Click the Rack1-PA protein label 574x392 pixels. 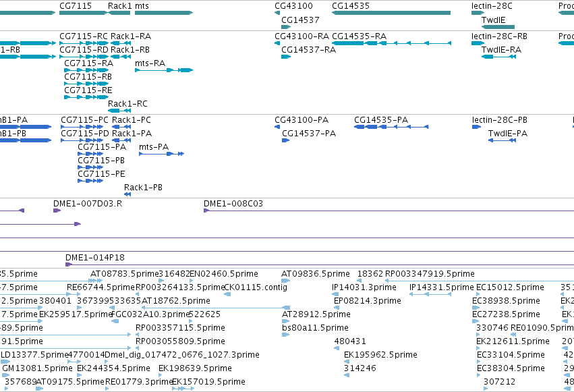[132, 134]
